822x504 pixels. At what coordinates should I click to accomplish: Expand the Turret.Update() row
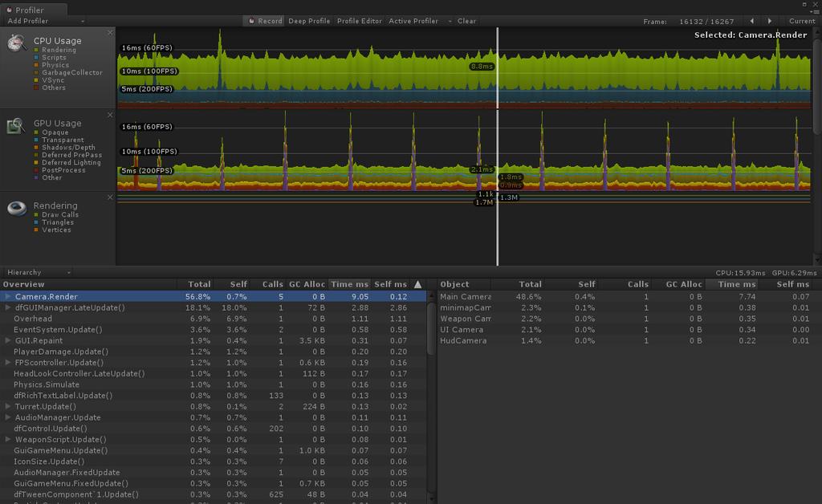(x=8, y=407)
